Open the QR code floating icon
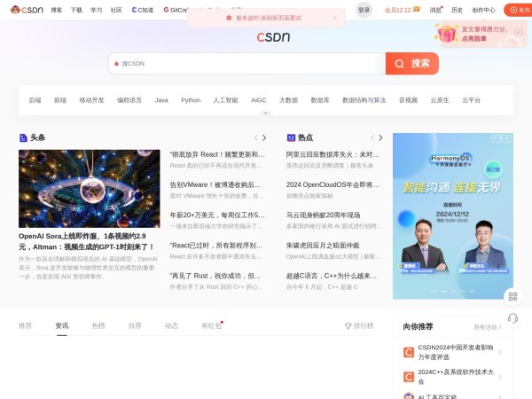Viewport: 532px width, 399px height. 512,297
